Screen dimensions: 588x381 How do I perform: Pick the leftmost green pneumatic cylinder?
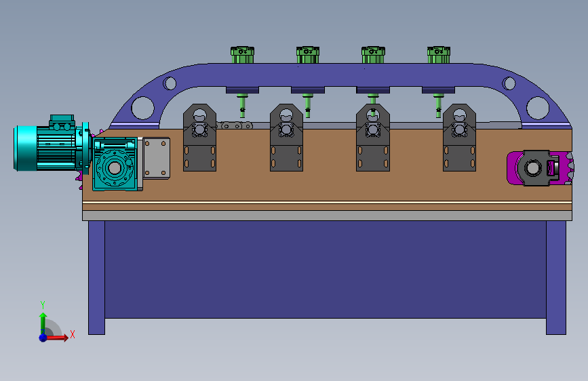[242, 55]
